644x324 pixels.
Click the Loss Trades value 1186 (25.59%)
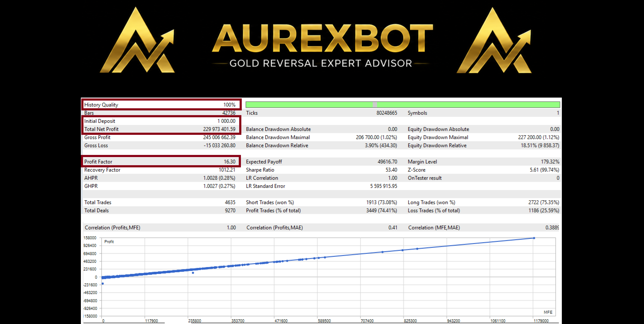coord(544,211)
